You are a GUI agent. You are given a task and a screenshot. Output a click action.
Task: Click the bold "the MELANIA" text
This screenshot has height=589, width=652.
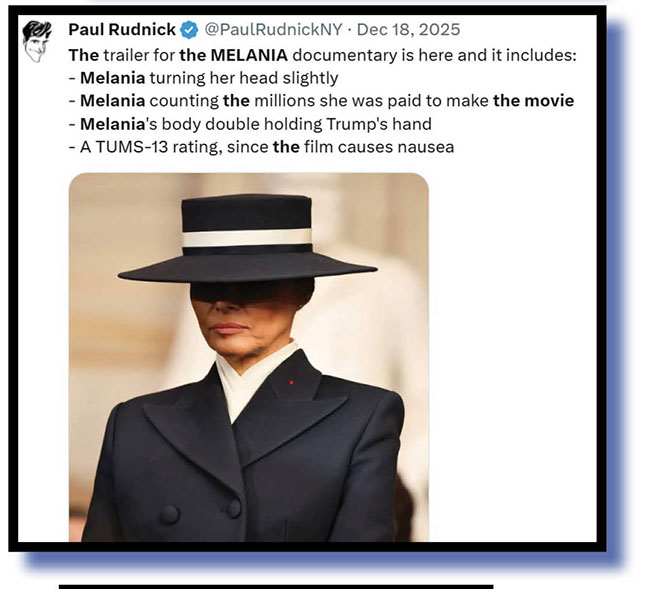[233, 55]
